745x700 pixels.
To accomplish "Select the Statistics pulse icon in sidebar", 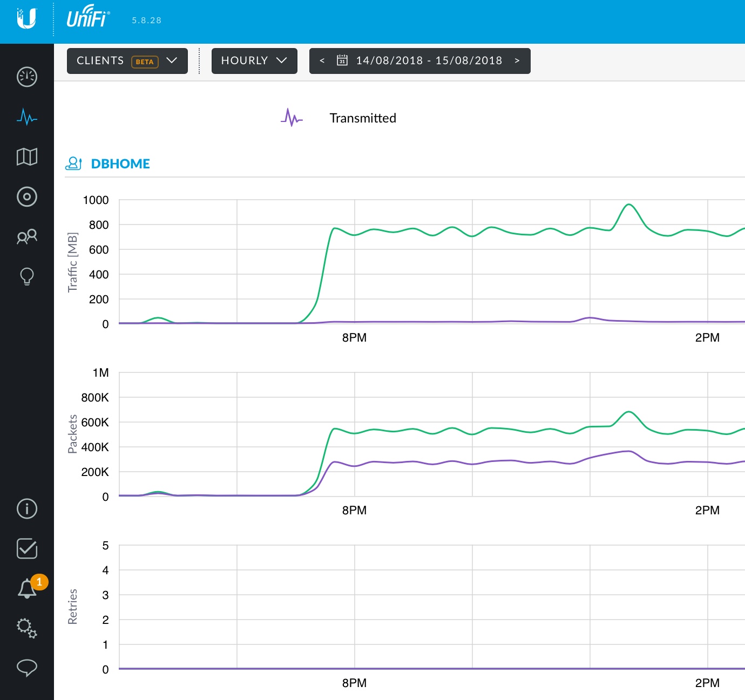I will pyautogui.click(x=27, y=117).
